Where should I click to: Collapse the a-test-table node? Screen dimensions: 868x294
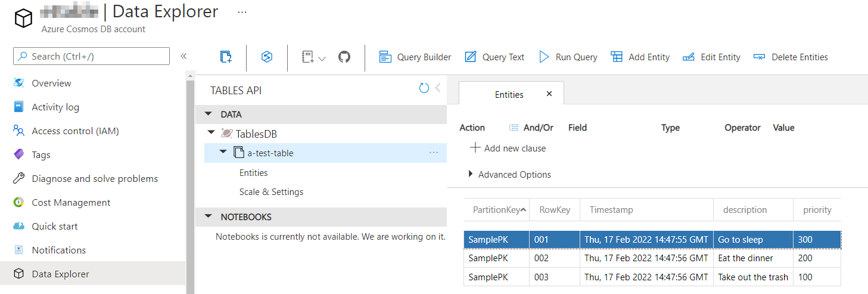pyautogui.click(x=223, y=152)
